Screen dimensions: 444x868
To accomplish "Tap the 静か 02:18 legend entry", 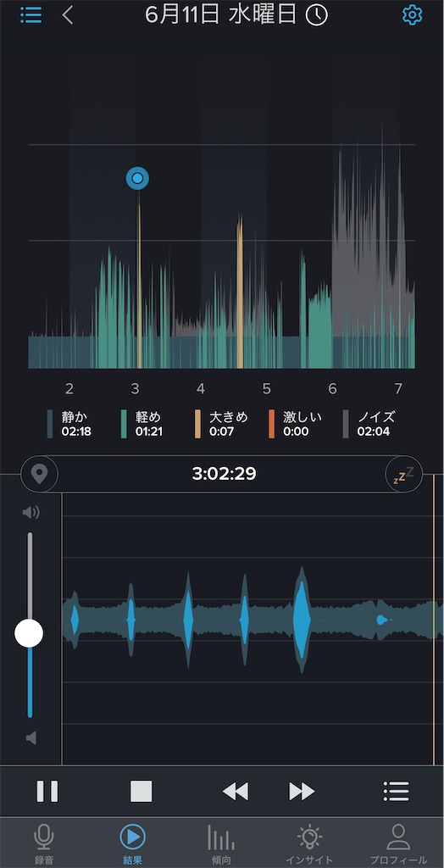I will coord(69,424).
